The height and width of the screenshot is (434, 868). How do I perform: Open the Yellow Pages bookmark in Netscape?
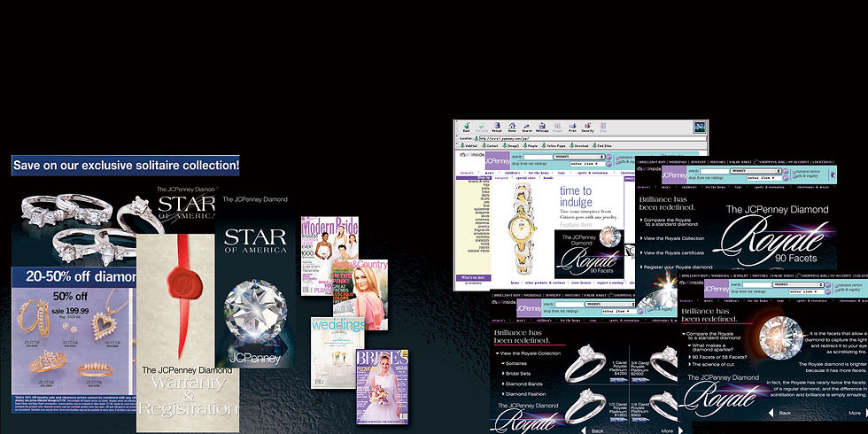pos(554,145)
